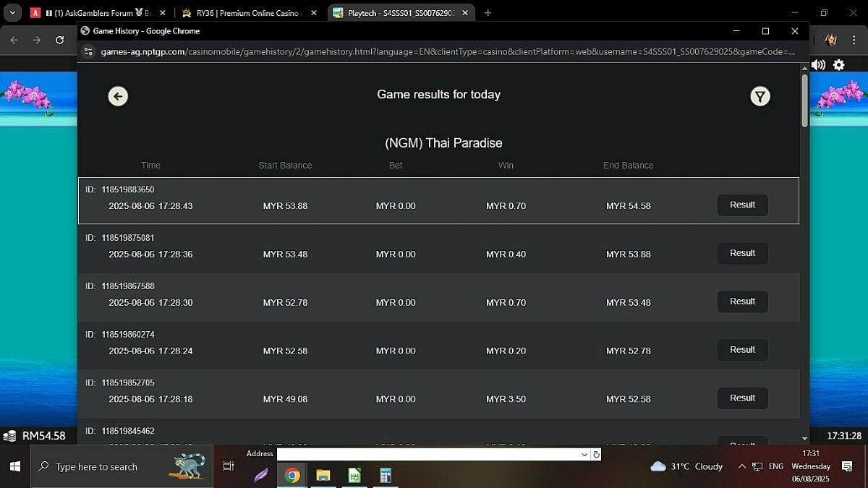Click scrollbar up arrow in Game History
868x488 pixels.
(804, 68)
